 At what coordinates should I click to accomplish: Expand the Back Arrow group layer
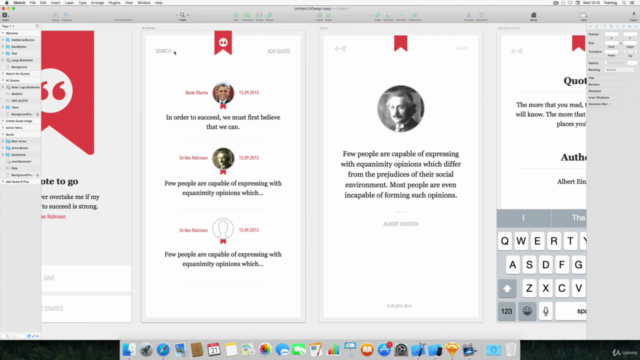point(3,141)
